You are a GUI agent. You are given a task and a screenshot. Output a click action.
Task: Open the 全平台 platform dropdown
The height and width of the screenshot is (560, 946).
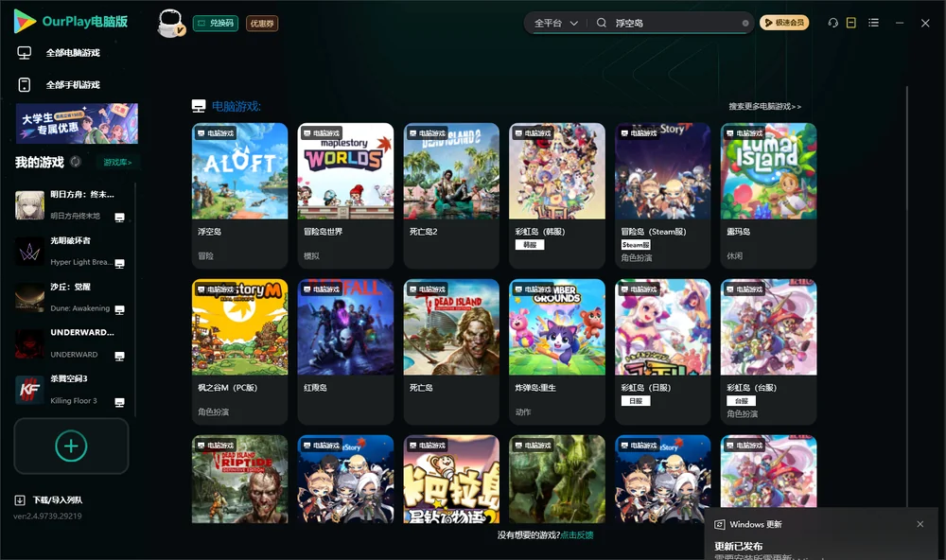pyautogui.click(x=555, y=23)
